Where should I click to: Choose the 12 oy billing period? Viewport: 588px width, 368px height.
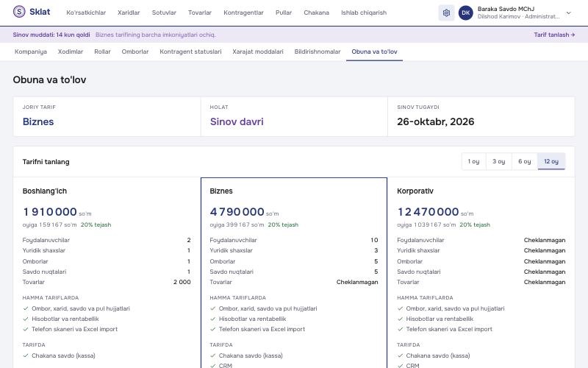[x=551, y=161]
